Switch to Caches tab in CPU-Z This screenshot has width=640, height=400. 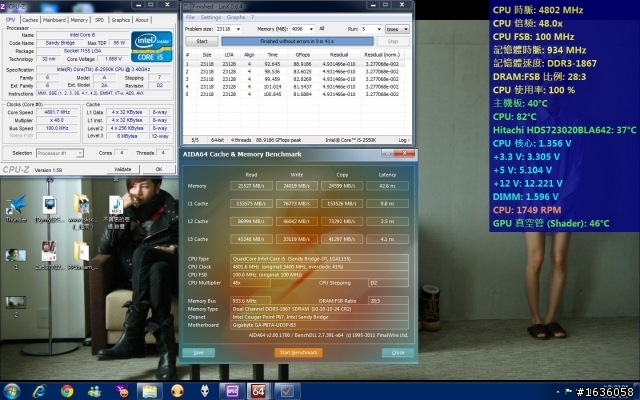[x=30, y=20]
